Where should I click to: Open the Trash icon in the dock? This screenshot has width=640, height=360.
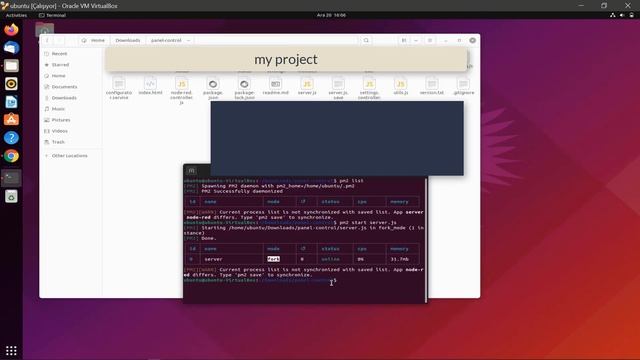[x=11, y=196]
